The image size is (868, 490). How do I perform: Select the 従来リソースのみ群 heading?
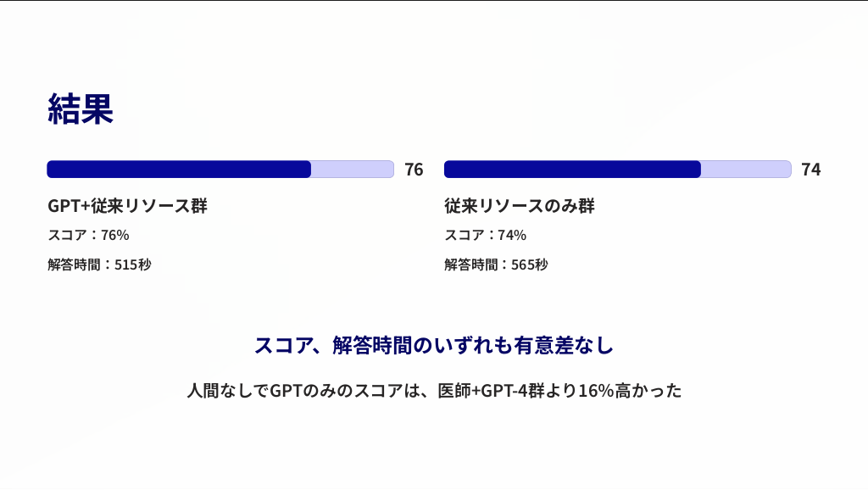520,206
